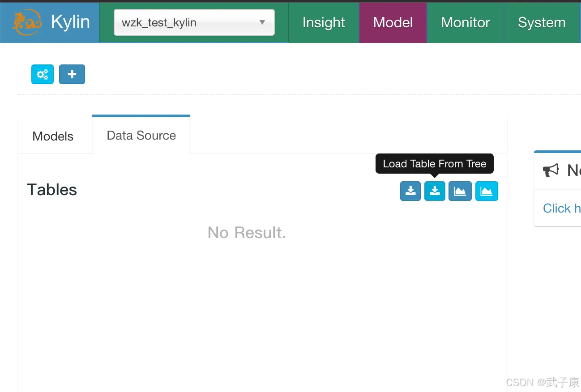Open the Monitor page

[466, 22]
